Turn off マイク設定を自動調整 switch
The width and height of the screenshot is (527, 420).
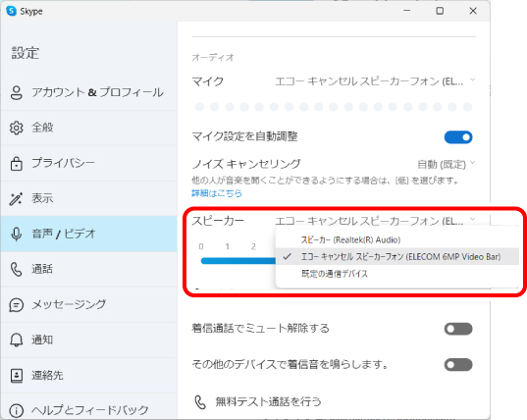(458, 137)
